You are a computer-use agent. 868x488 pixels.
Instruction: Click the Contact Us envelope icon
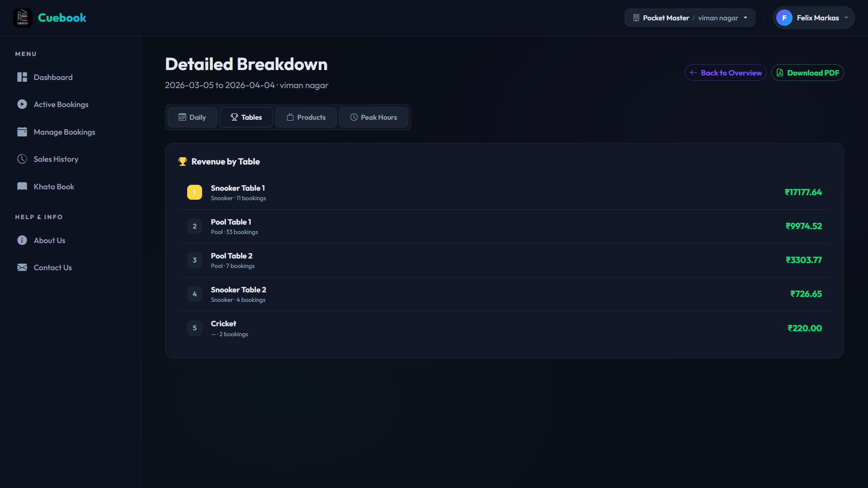click(22, 267)
